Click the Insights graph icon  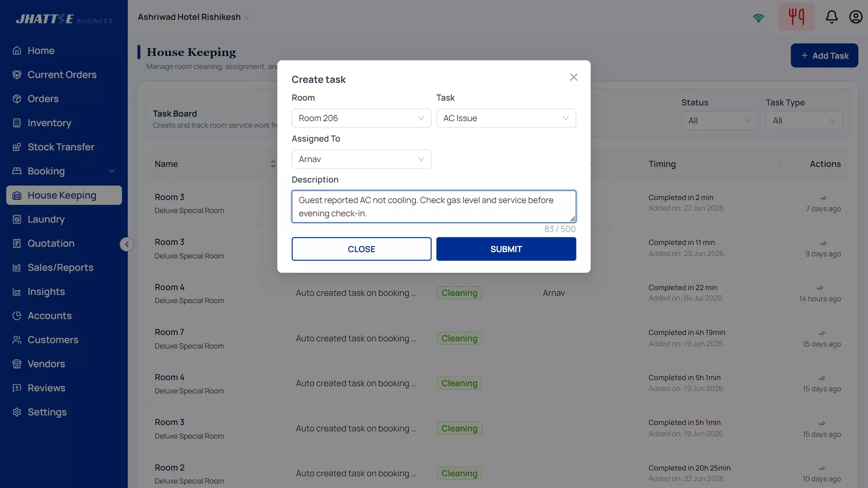[x=17, y=291]
